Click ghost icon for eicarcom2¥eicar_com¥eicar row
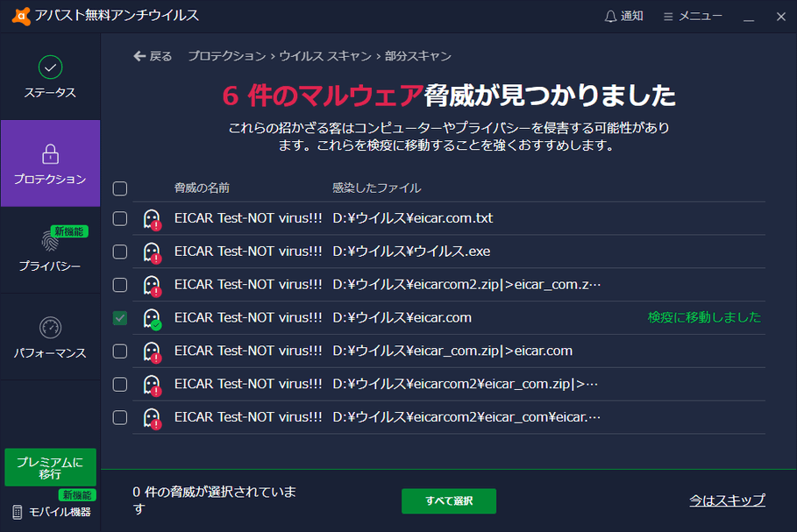 152,418
